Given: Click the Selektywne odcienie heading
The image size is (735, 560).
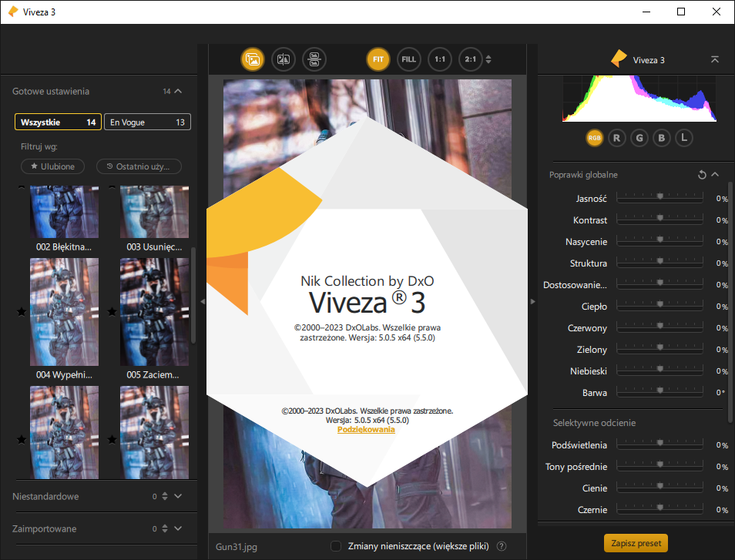Looking at the screenshot, I should 594,423.
